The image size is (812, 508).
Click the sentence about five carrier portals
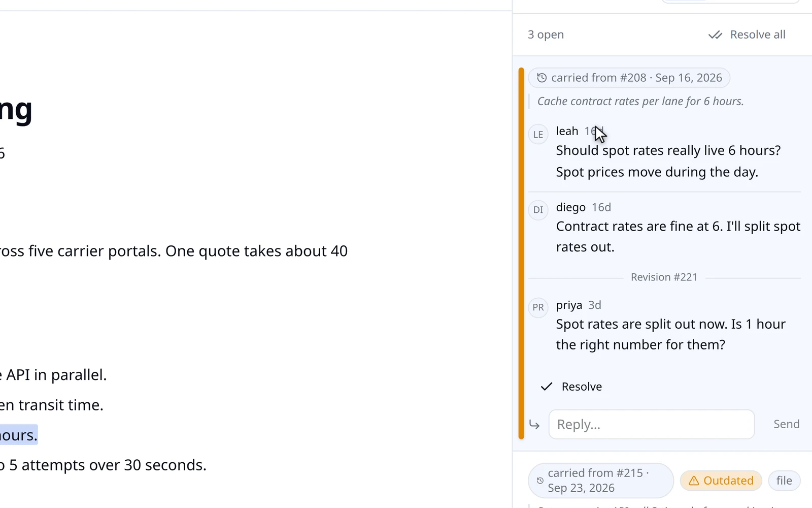click(x=174, y=251)
